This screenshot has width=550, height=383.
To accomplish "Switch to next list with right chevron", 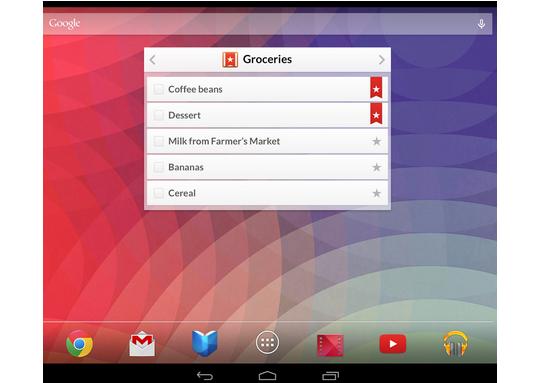I will (382, 60).
